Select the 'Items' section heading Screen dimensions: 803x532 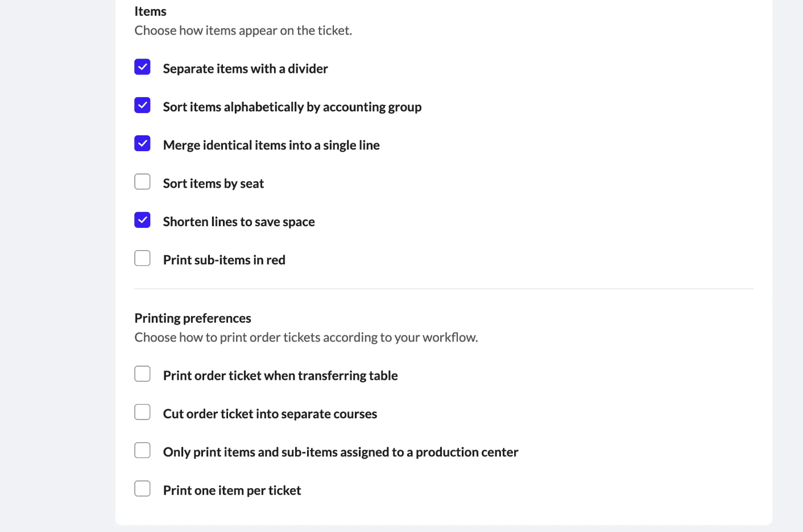(151, 11)
